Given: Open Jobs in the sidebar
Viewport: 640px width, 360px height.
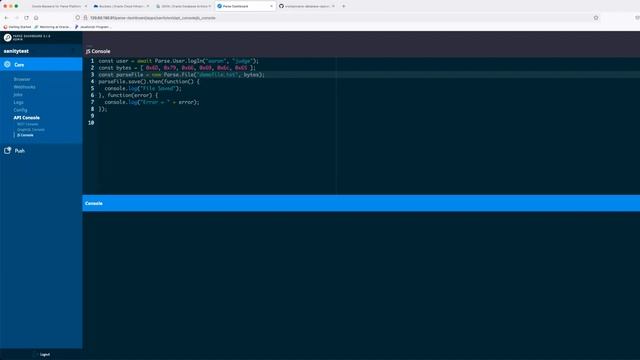Looking at the screenshot, I should click(x=18, y=95).
